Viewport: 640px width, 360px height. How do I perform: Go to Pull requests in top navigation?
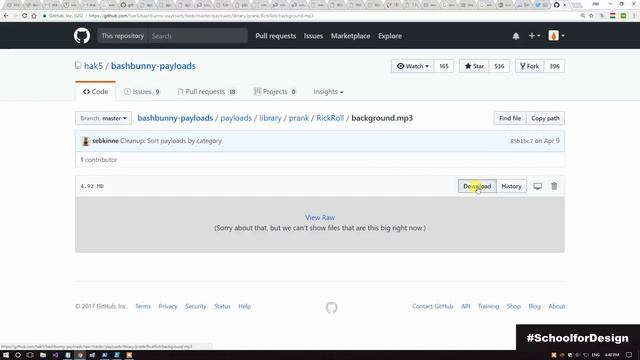(276, 36)
